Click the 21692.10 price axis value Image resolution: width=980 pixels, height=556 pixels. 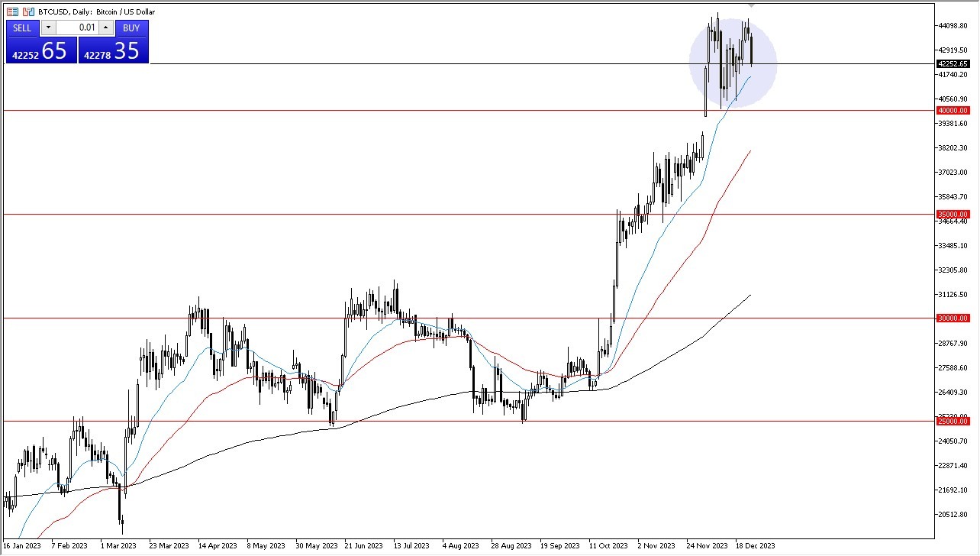tap(953, 490)
